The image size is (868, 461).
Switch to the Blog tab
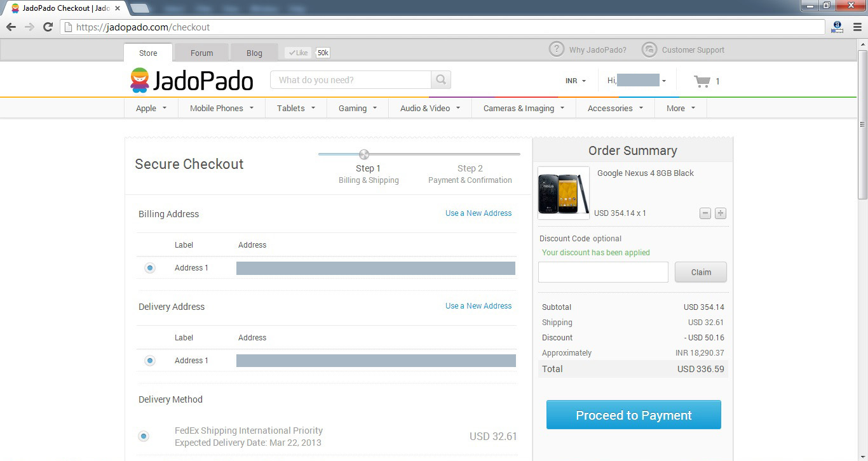[x=254, y=53]
